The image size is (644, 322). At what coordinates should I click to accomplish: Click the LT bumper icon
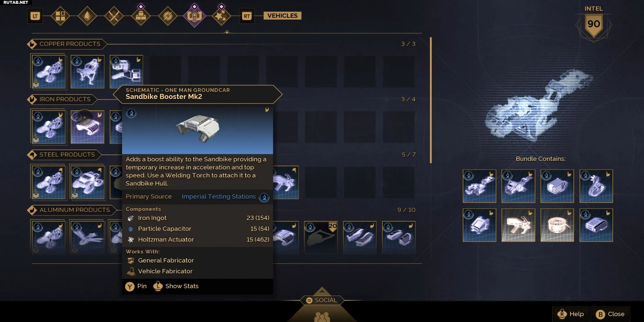click(35, 16)
